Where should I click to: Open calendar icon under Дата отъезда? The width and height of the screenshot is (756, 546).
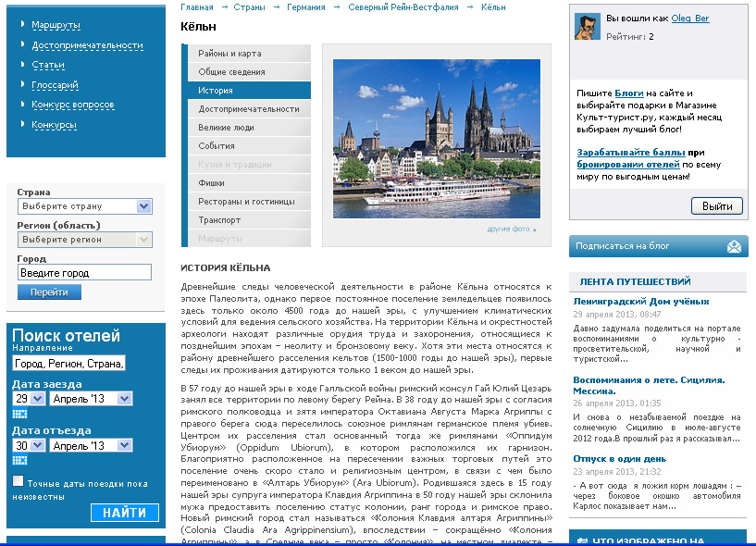[x=19, y=460]
